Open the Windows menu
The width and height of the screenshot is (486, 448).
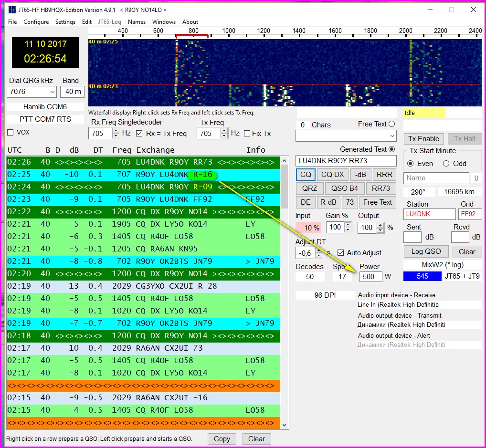[164, 22]
